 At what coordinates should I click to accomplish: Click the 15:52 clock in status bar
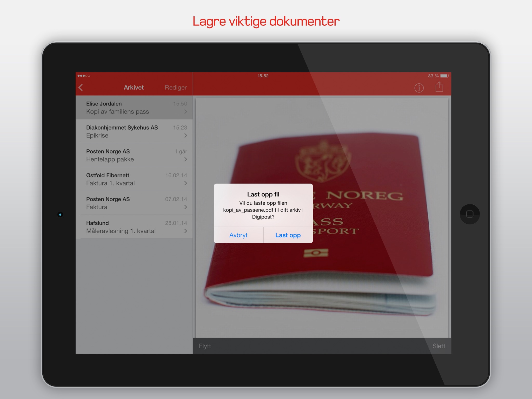pos(263,76)
